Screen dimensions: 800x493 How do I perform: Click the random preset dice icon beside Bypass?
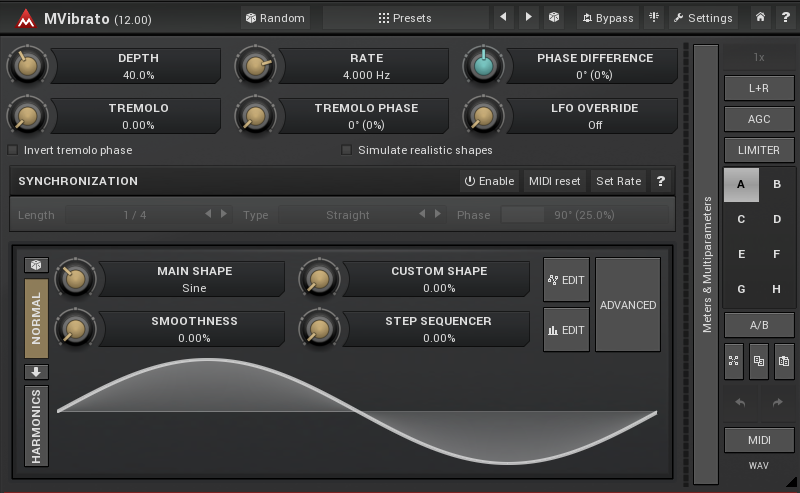[554, 17]
